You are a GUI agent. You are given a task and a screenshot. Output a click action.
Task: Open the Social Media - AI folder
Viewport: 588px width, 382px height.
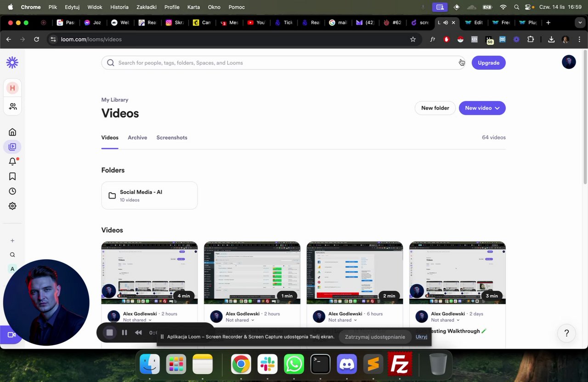coord(149,195)
